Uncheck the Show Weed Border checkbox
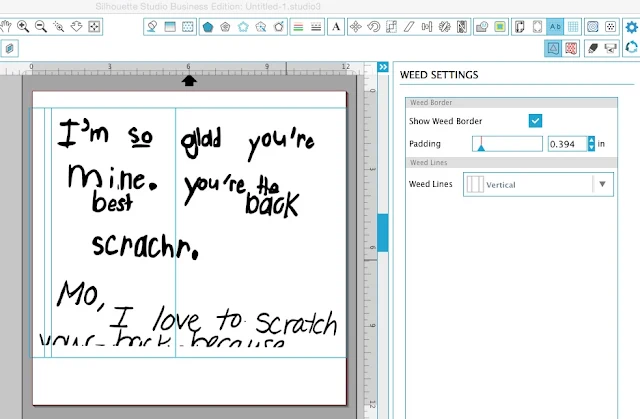Screen dimensions: 640x419 click(535, 121)
